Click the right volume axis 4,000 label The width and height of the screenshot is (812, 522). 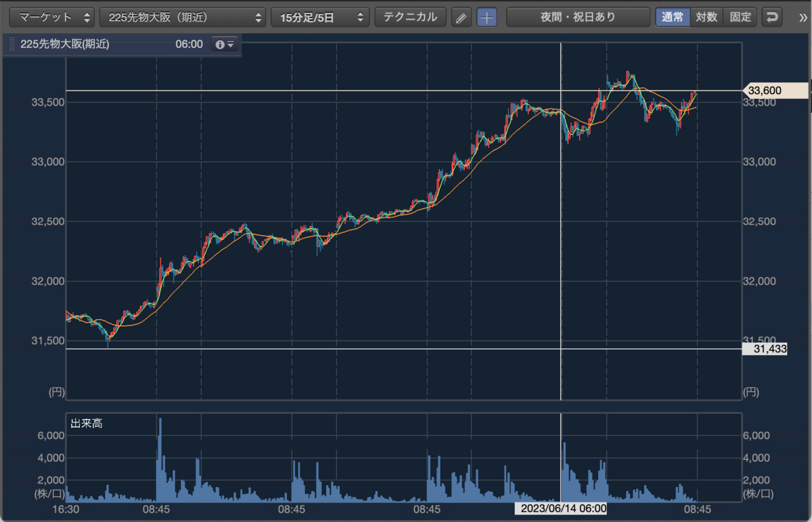point(757,458)
